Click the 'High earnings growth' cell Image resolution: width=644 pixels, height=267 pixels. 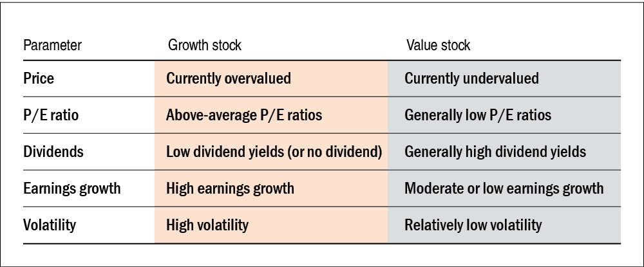pos(230,189)
